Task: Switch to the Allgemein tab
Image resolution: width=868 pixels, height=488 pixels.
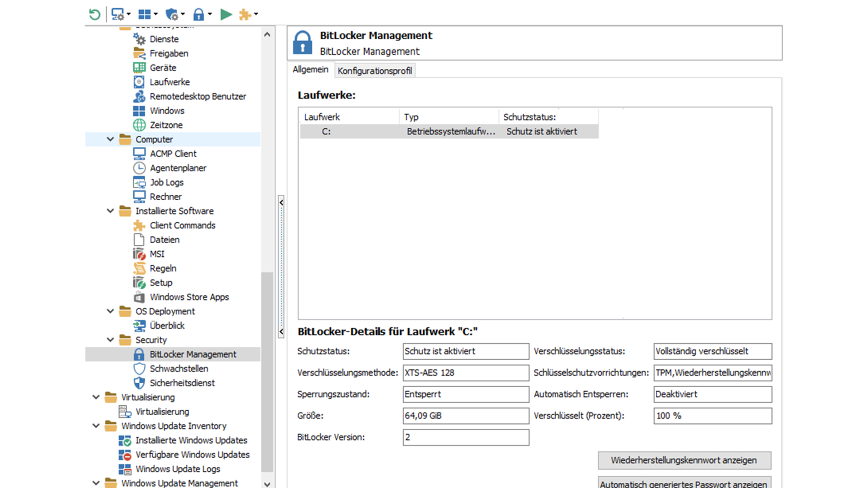Action: pos(311,70)
